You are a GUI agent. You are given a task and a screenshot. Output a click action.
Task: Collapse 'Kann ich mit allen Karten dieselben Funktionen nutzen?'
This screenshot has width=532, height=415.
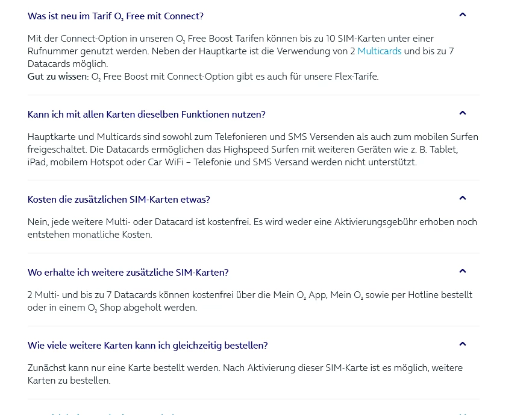click(x=146, y=115)
